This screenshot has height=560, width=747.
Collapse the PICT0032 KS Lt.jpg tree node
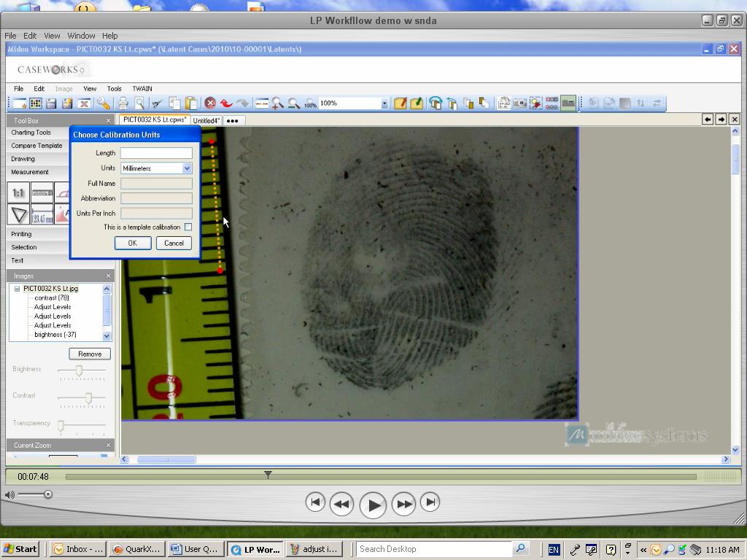pos(17,289)
